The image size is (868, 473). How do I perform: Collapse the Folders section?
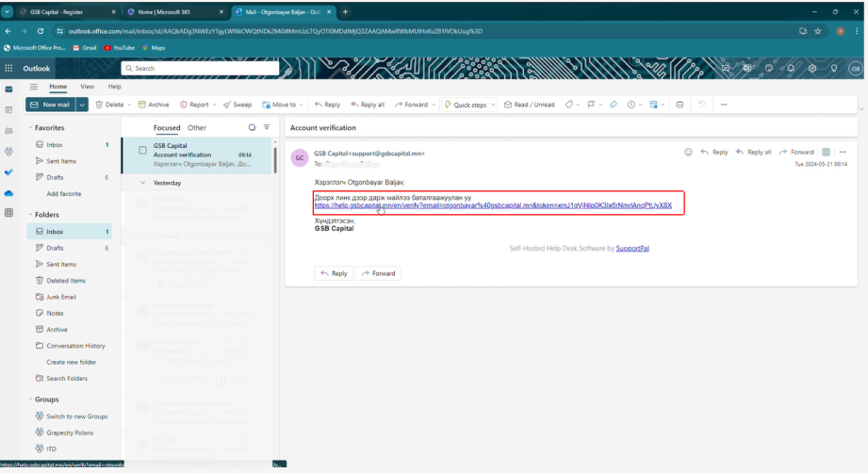(30, 215)
